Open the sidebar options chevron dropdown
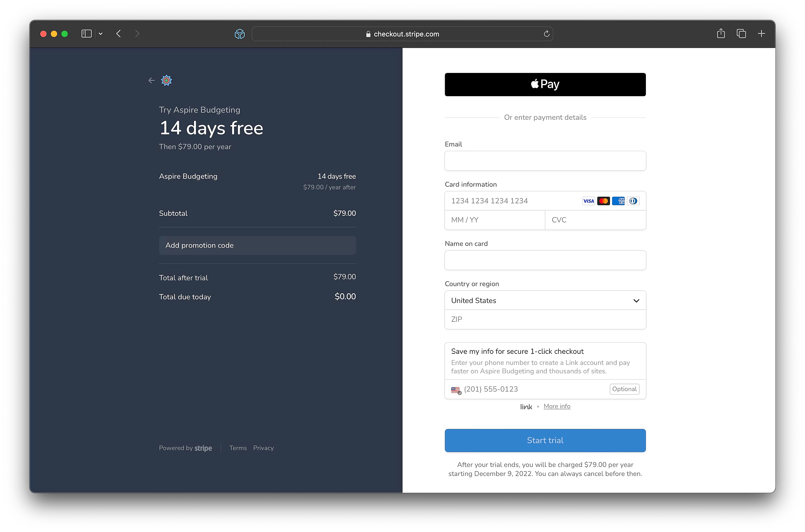The height and width of the screenshot is (532, 805). point(101,34)
